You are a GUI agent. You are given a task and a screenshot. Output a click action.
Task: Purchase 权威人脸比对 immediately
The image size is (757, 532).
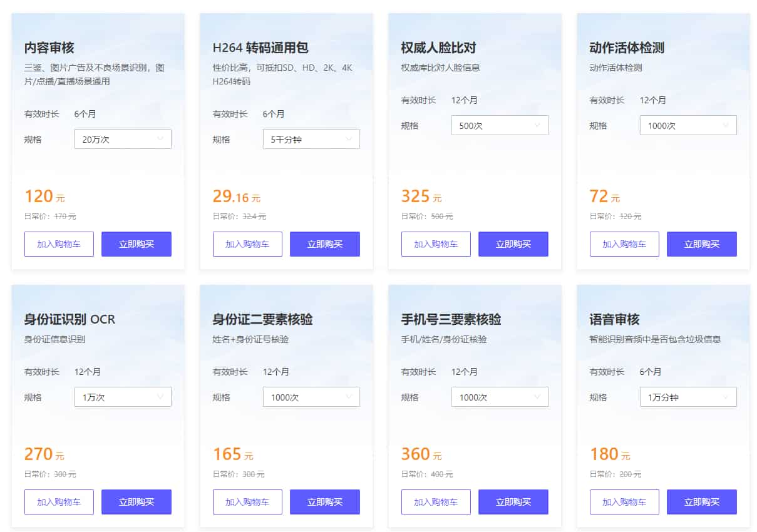pyautogui.click(x=513, y=244)
